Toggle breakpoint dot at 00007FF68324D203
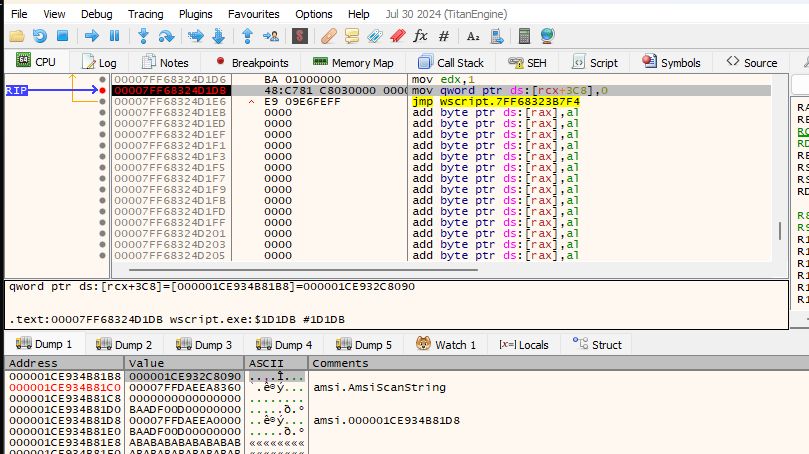This screenshot has width=809, height=454. (102, 245)
